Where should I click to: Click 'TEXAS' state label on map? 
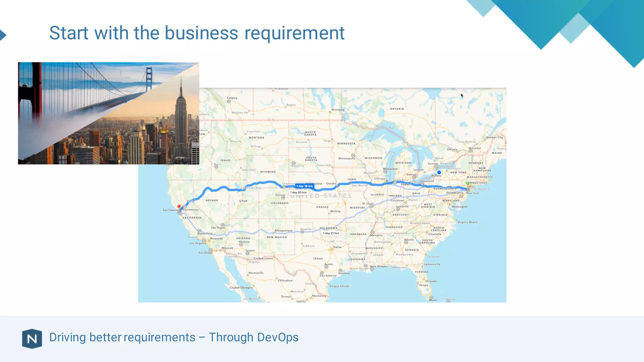tap(318, 259)
